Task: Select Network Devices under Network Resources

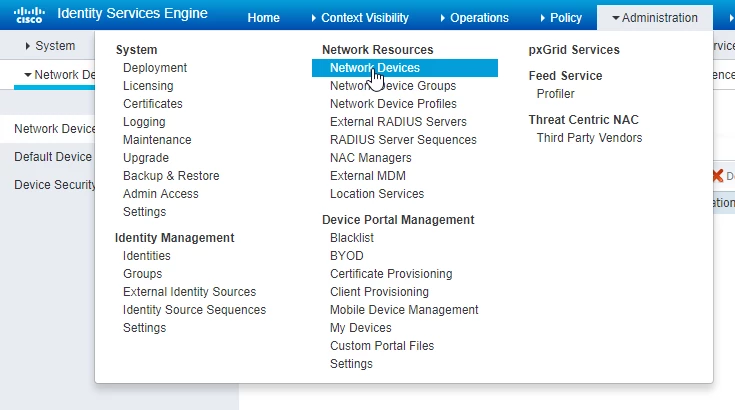Action: pos(405,68)
